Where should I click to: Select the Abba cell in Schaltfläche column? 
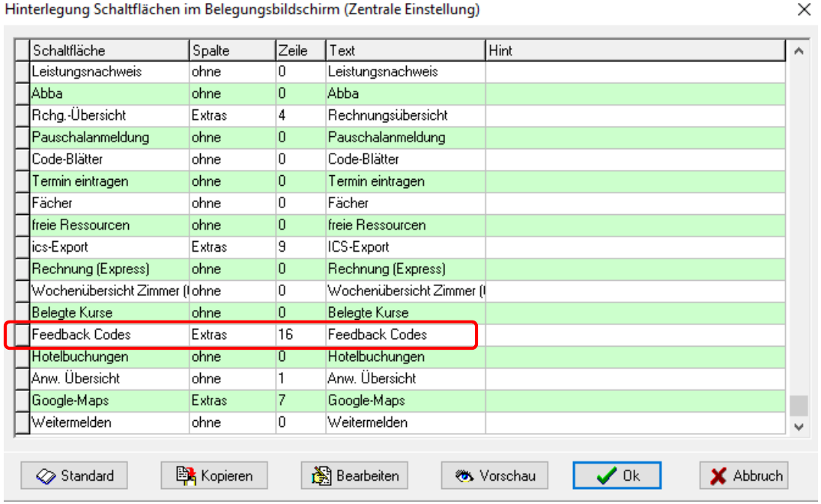coord(109,94)
